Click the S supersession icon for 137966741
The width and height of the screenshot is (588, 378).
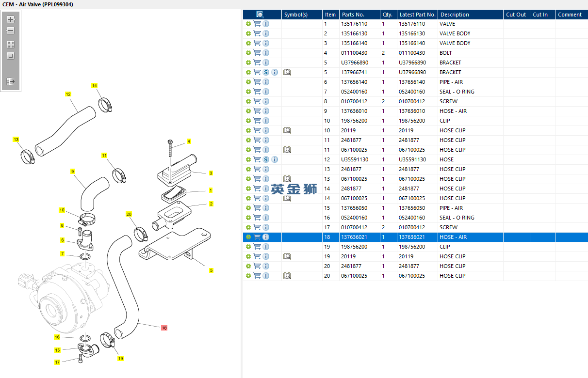tap(266, 72)
